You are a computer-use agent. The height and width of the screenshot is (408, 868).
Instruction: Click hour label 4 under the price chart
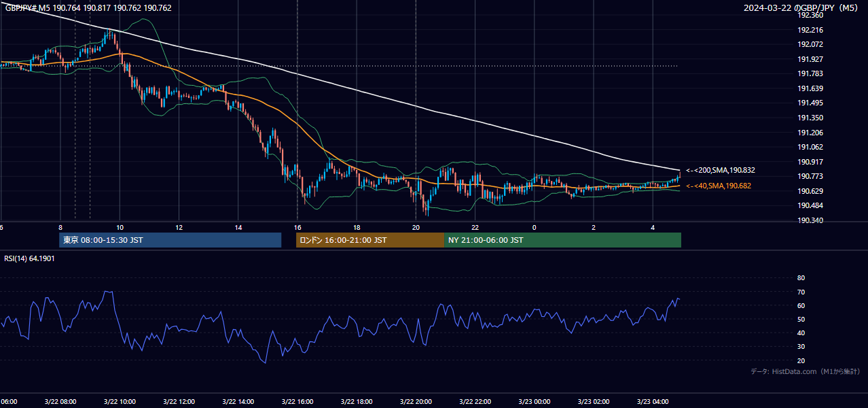tap(653, 227)
